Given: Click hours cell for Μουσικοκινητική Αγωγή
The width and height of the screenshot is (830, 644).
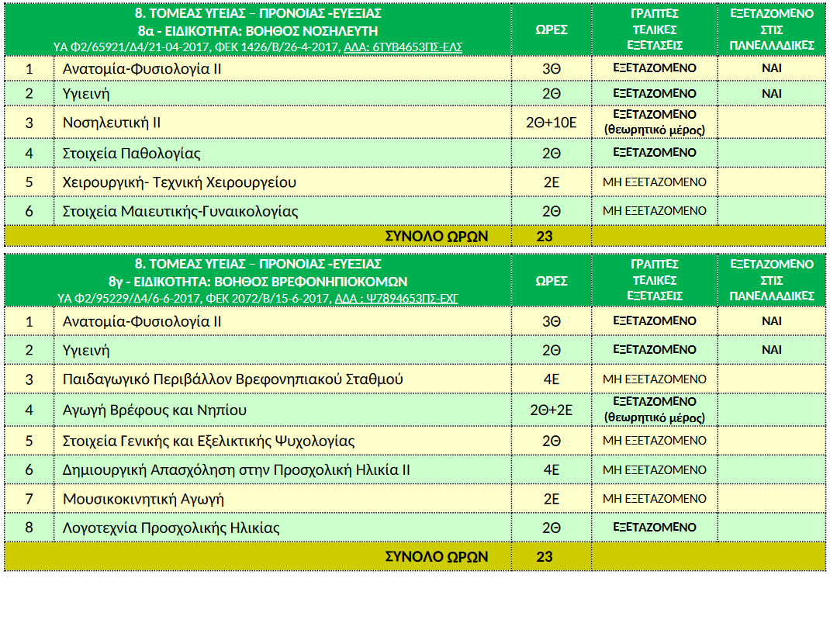Looking at the screenshot, I should (551, 498).
